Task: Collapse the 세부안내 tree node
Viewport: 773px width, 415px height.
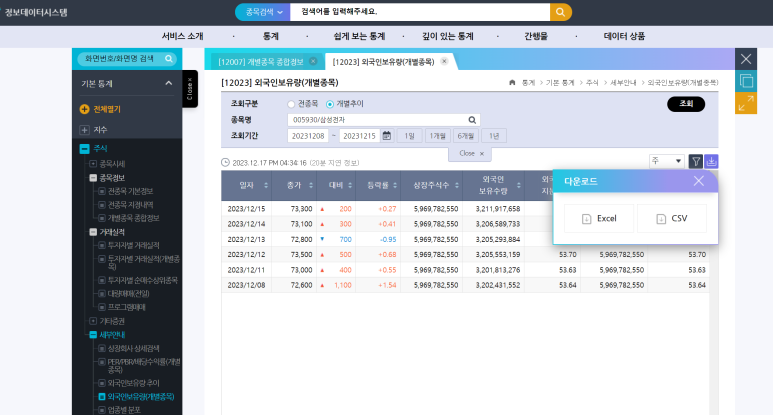Action: tap(93, 335)
